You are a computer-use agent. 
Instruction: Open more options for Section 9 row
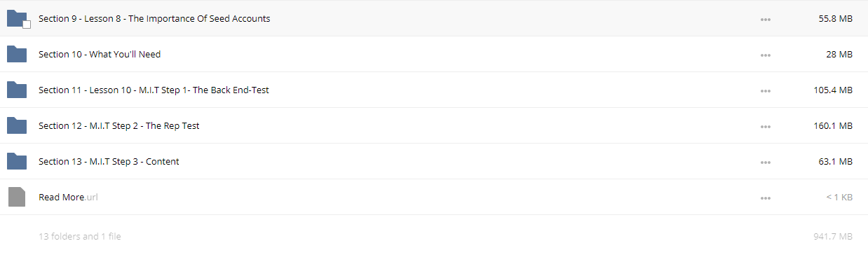tap(766, 20)
